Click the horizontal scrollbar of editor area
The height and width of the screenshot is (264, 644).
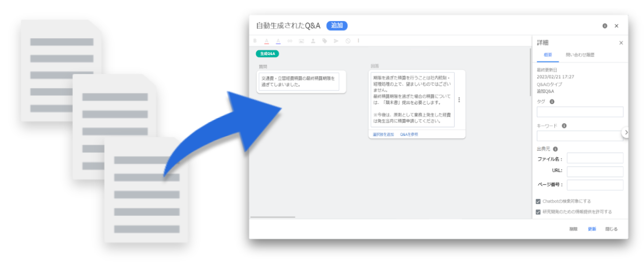coord(273,217)
